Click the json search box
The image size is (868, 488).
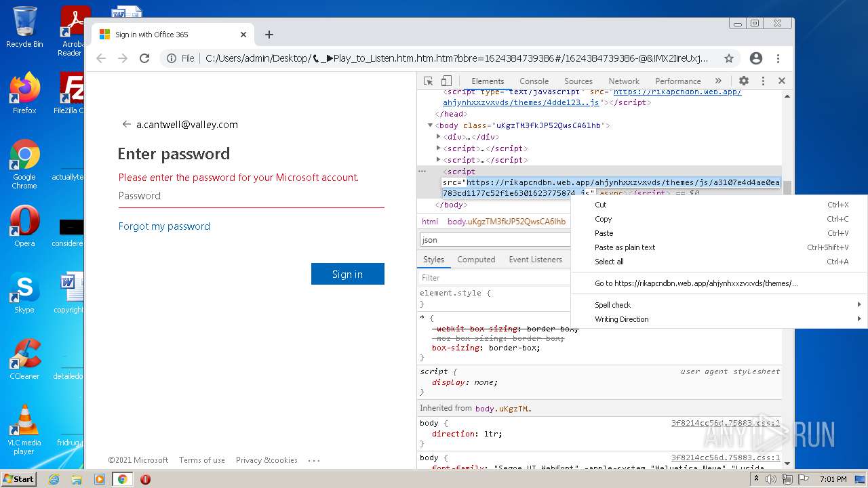pos(494,239)
